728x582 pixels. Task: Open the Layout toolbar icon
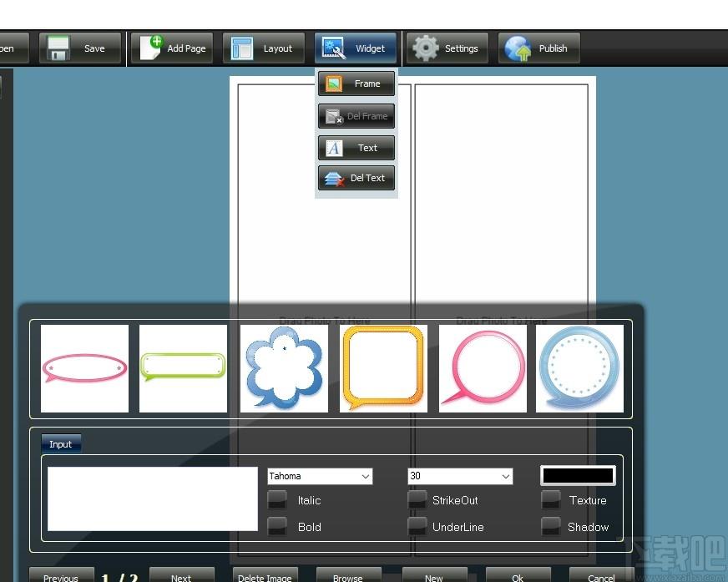(x=242, y=48)
